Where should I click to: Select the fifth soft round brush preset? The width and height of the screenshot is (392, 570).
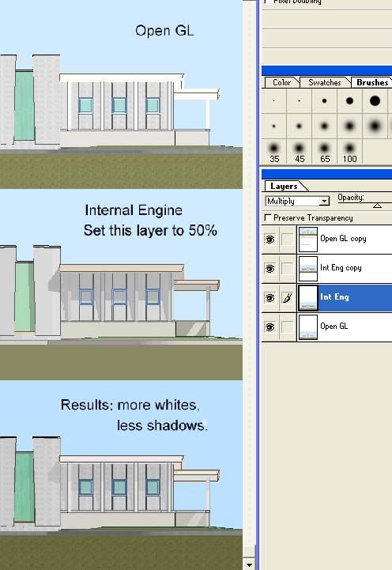375,126
